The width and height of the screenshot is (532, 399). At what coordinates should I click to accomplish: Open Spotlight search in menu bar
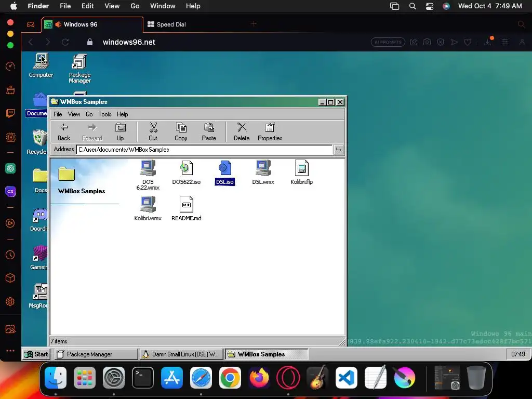pyautogui.click(x=412, y=6)
